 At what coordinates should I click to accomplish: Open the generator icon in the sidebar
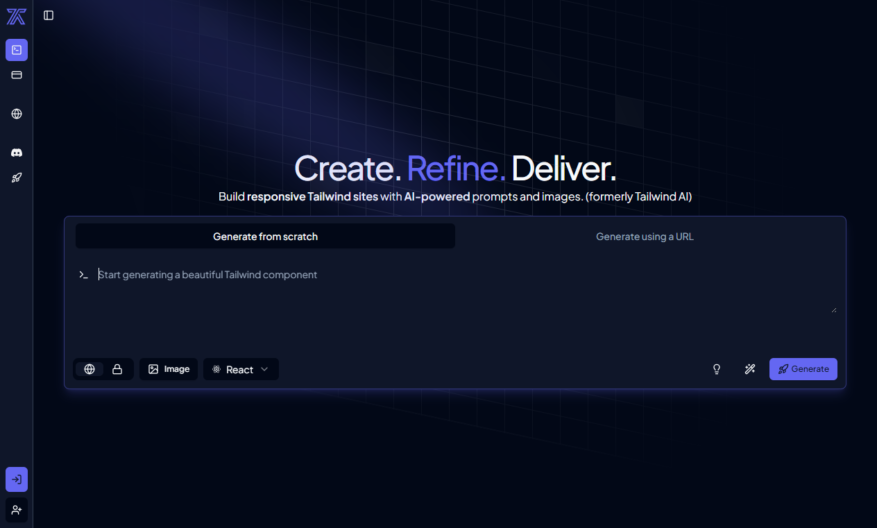pos(17,50)
